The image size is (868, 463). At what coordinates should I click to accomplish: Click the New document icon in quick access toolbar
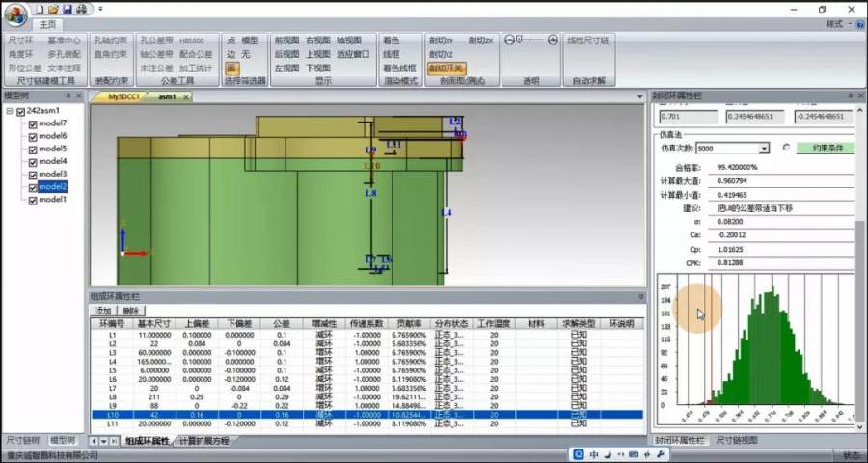tap(39, 8)
